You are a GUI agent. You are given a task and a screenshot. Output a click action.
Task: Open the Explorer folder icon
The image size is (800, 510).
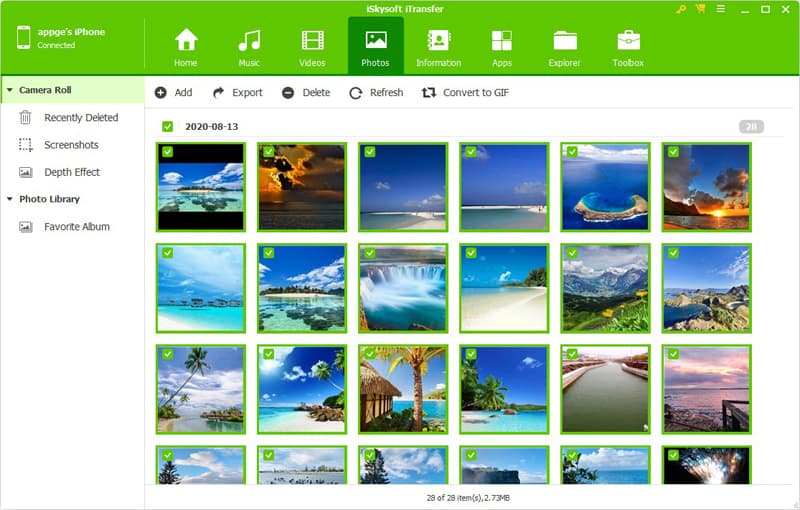pyautogui.click(x=565, y=40)
